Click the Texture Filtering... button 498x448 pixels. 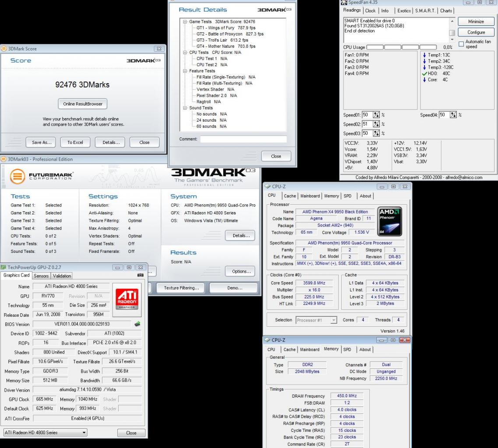[x=181, y=288]
